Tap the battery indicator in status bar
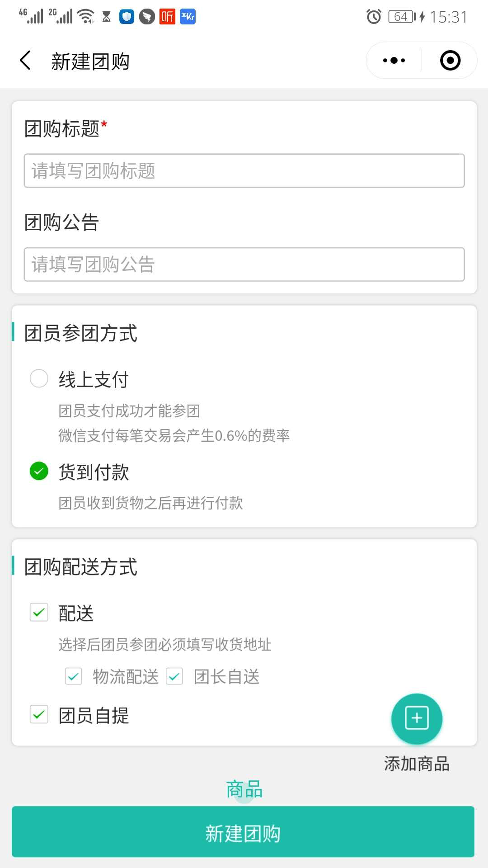Image resolution: width=488 pixels, height=868 pixels. pyautogui.click(x=402, y=17)
